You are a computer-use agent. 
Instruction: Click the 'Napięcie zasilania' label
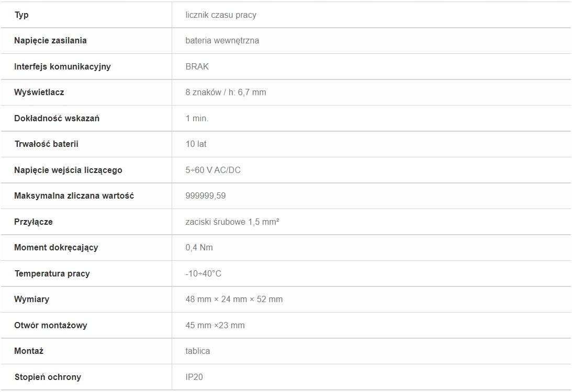tap(50, 41)
